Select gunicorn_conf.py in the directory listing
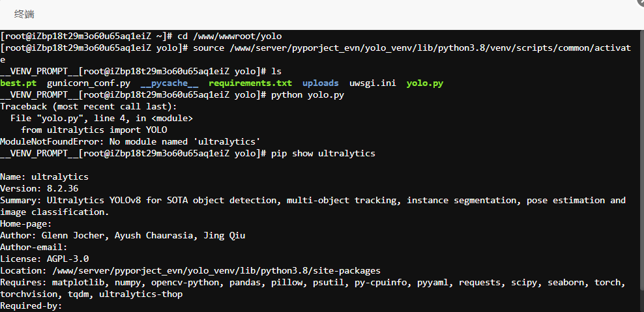This screenshot has height=312, width=644. [89, 83]
